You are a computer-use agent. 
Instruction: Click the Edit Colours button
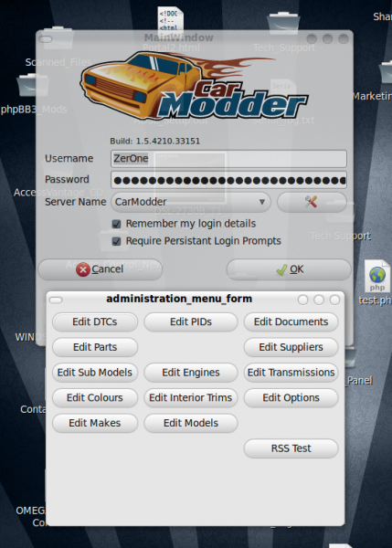[95, 397]
